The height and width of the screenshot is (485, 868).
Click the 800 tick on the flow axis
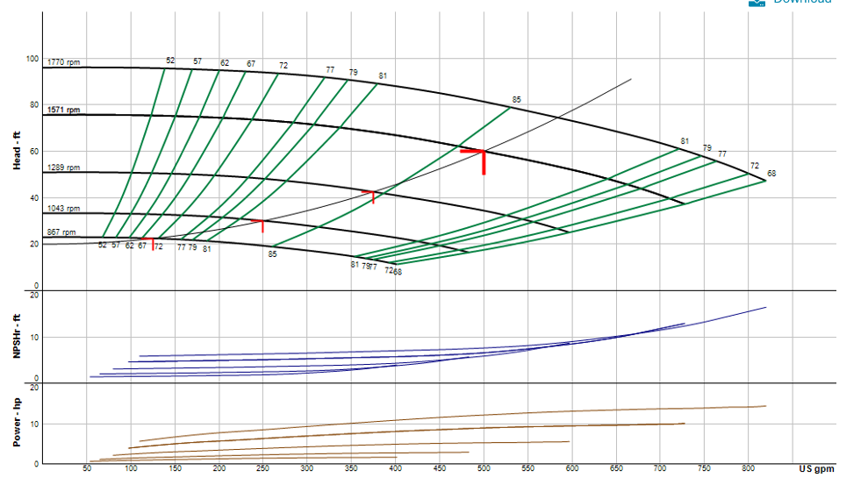coord(748,468)
